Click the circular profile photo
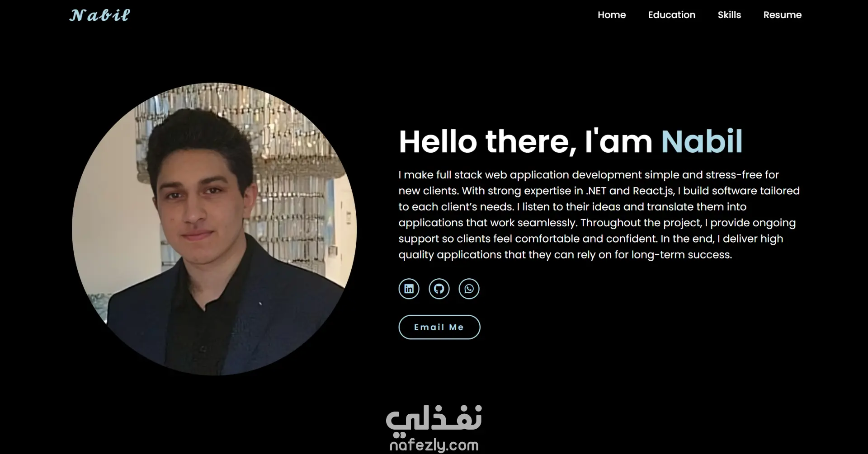 click(214, 229)
